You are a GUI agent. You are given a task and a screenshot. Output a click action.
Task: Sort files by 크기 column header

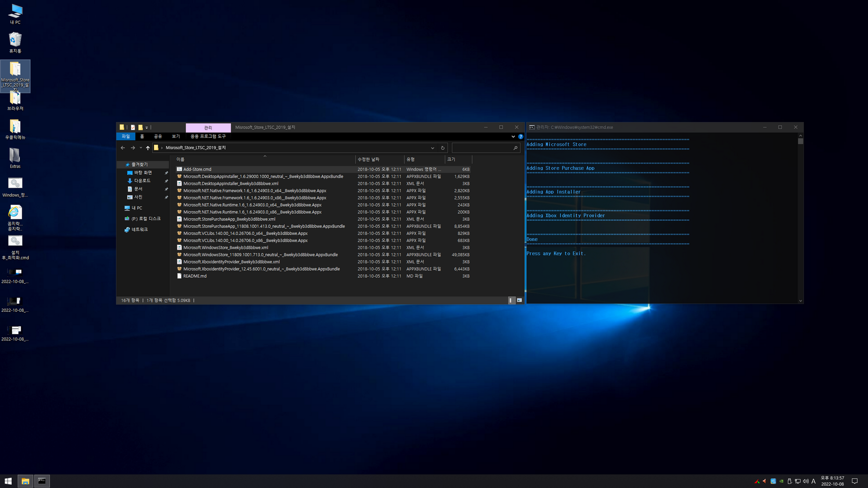458,159
